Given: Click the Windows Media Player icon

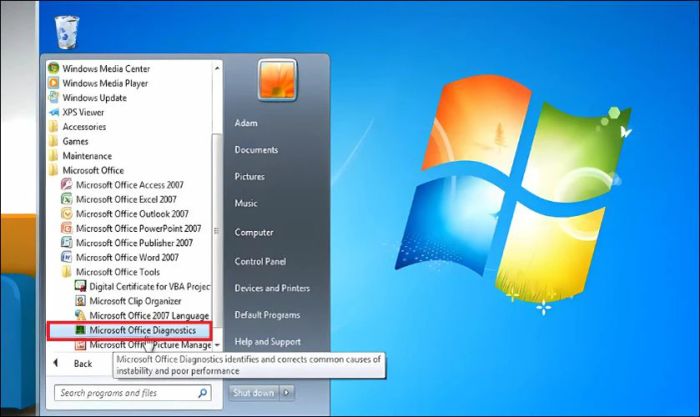Looking at the screenshot, I should pyautogui.click(x=54, y=83).
